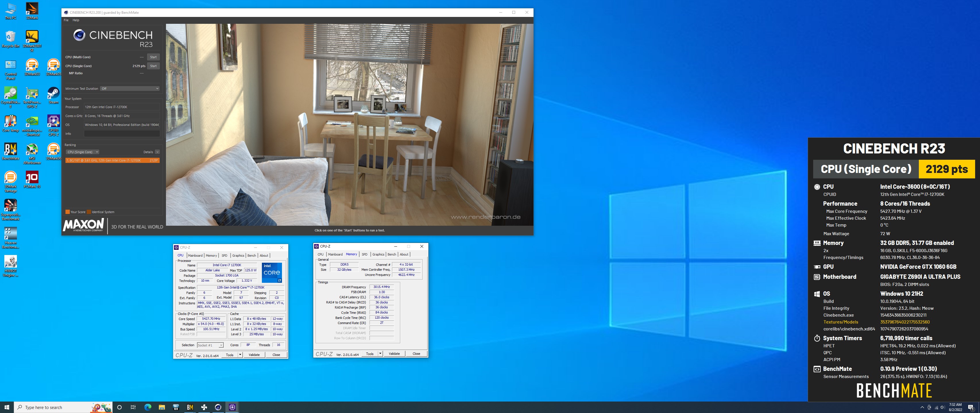The height and width of the screenshot is (413, 980).
Task: Select the i7-12700K ranking entry row
Action: point(112,160)
